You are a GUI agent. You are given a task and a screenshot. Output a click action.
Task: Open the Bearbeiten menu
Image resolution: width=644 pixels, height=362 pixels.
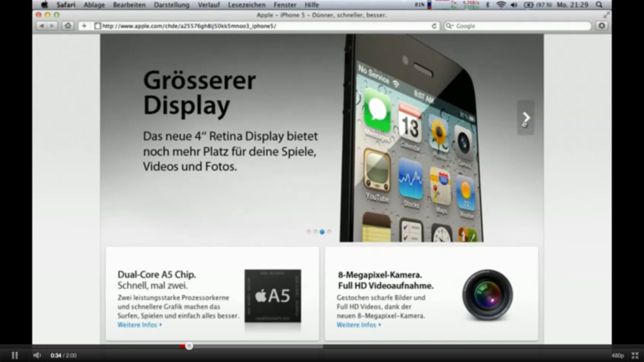point(129,5)
